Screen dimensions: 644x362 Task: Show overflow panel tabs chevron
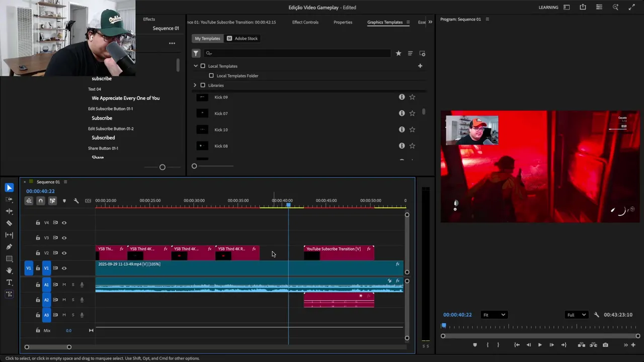(430, 22)
